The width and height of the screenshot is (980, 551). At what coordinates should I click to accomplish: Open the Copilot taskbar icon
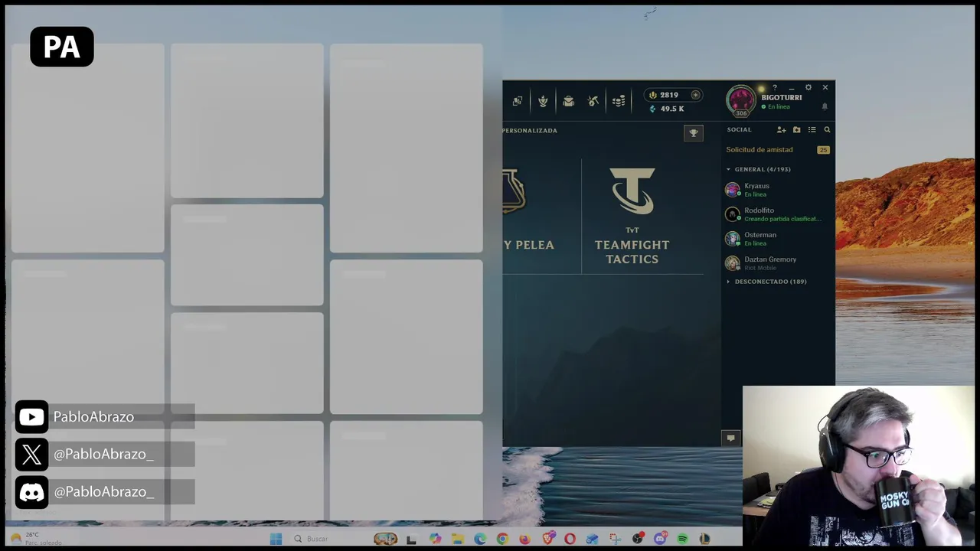pyautogui.click(x=435, y=539)
